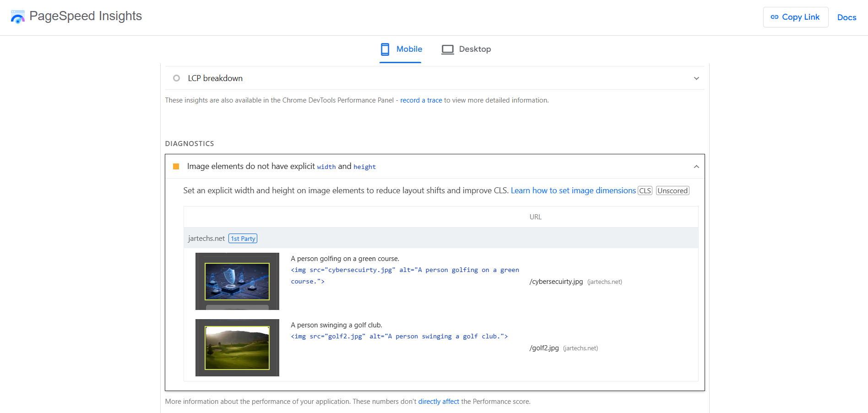The height and width of the screenshot is (413, 868).
Task: Click the golf2.jpg image thumbnail
Action: [x=237, y=348]
